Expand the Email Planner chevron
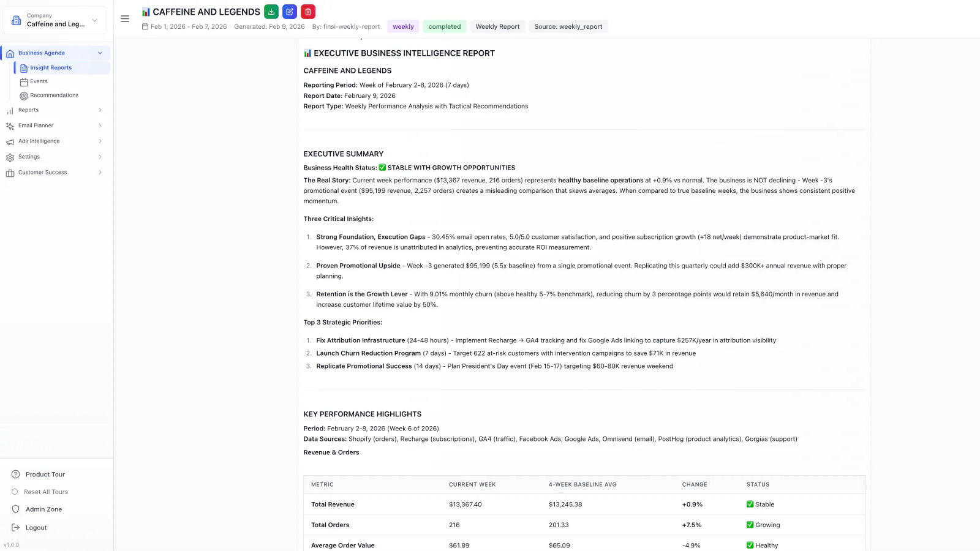The image size is (980, 551). [100, 126]
